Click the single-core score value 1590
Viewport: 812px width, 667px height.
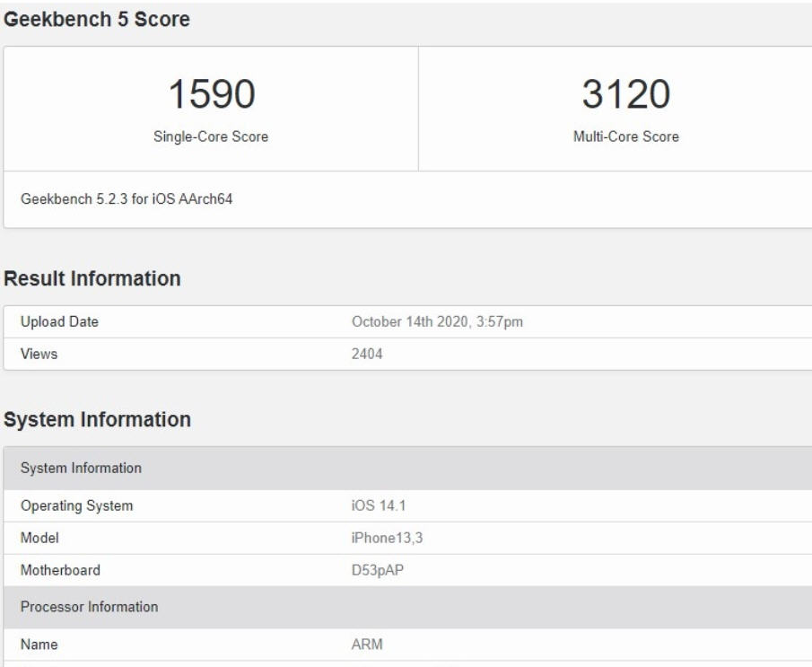coord(212,93)
